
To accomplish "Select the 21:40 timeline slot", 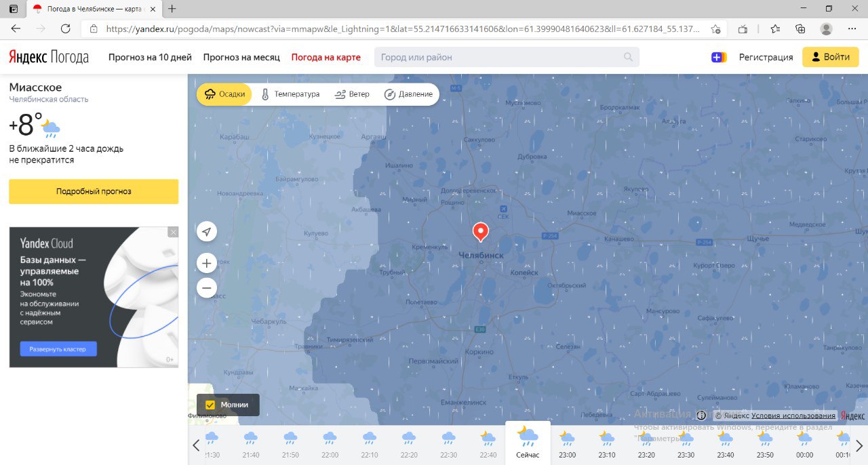I will [250, 445].
